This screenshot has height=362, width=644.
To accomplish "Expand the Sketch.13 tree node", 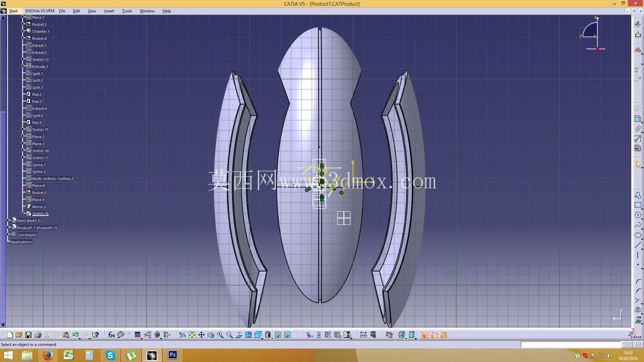I will tap(22, 59).
